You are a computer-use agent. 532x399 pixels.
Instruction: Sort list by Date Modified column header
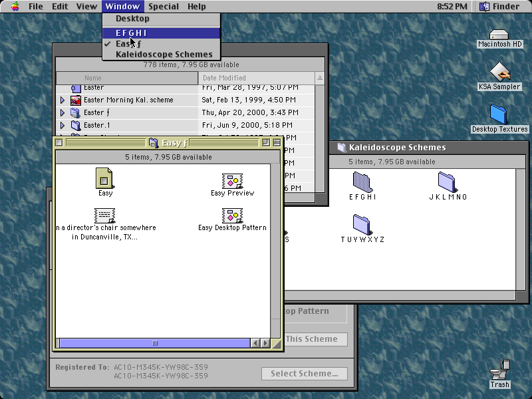(257, 78)
